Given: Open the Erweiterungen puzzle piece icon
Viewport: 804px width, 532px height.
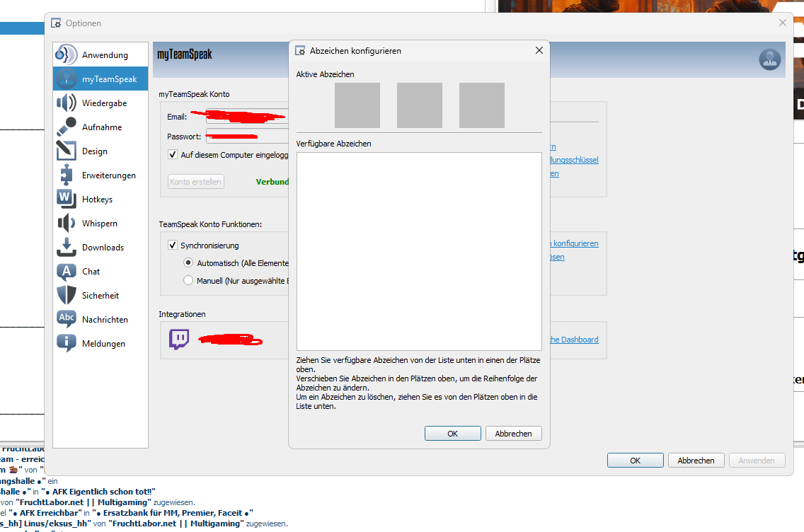Looking at the screenshot, I should 67,175.
